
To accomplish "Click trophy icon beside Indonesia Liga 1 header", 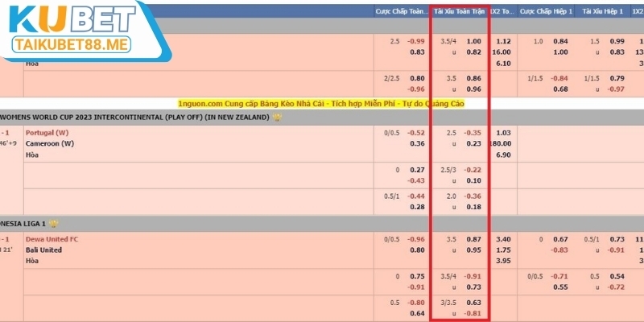I will [x=54, y=223].
